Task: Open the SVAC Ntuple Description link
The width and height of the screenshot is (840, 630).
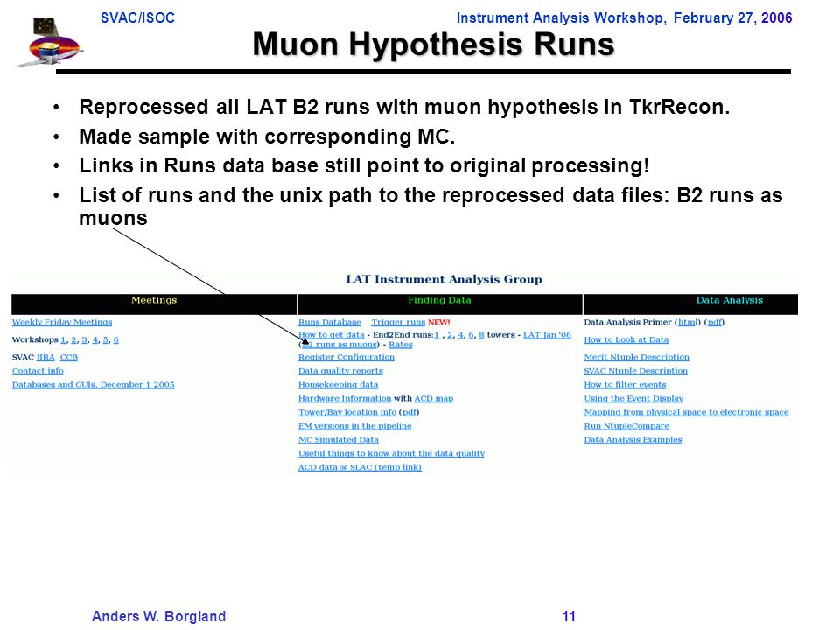Action: tap(636, 371)
